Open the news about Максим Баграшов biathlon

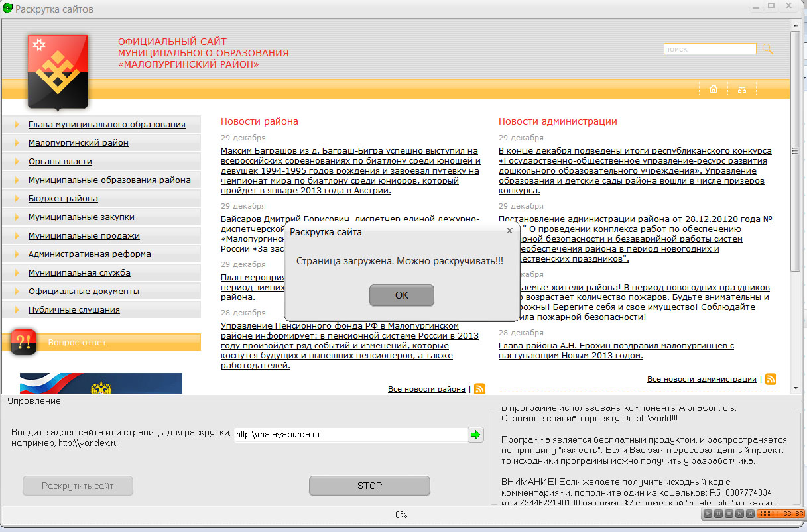350,171
